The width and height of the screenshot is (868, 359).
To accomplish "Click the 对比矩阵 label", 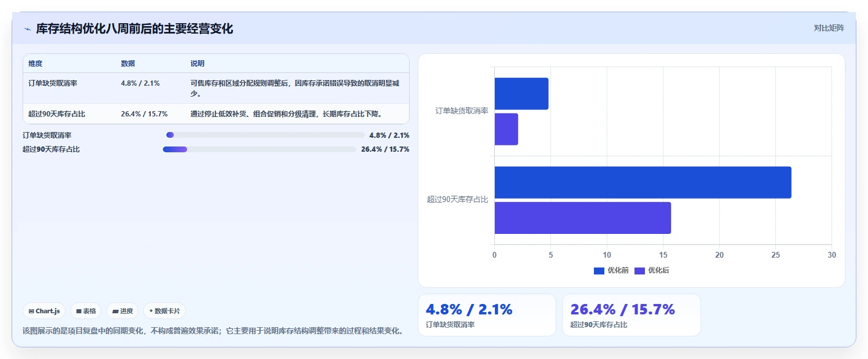I will coord(829,28).
